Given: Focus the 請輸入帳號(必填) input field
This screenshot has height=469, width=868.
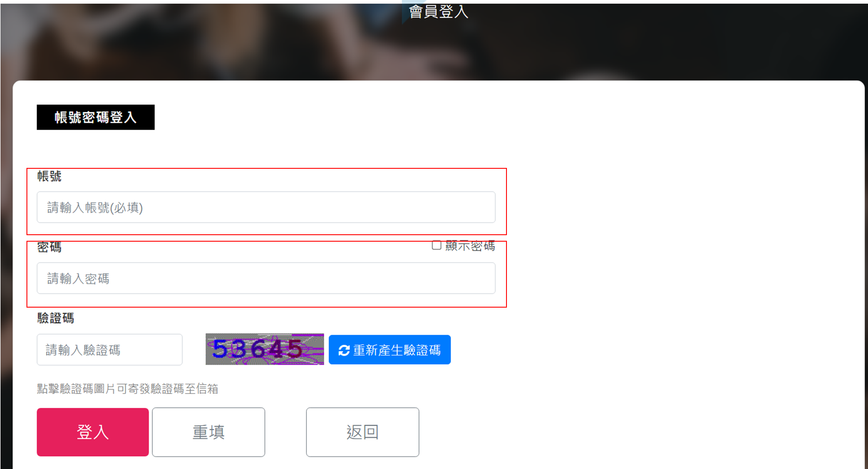Looking at the screenshot, I should point(266,207).
